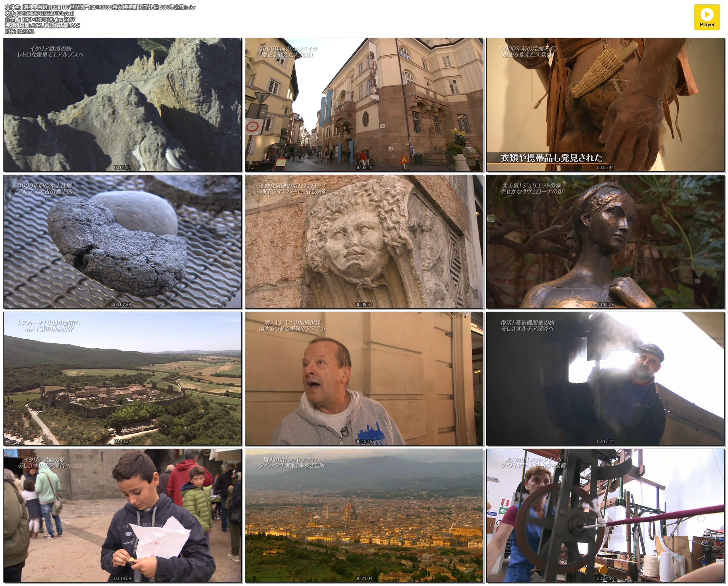728x586 pixels.
Task: Open the bronze Juliet statue thumbnail
Action: (605, 242)
